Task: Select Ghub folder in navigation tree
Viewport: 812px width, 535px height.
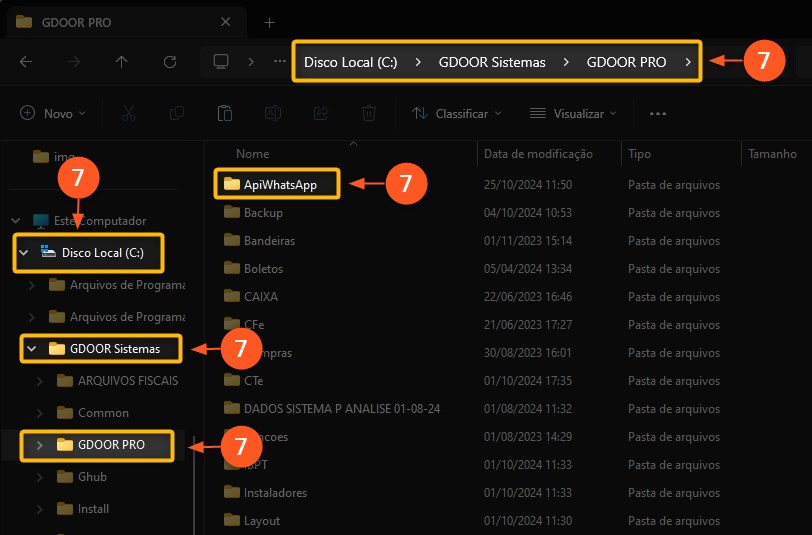Action: pos(92,477)
